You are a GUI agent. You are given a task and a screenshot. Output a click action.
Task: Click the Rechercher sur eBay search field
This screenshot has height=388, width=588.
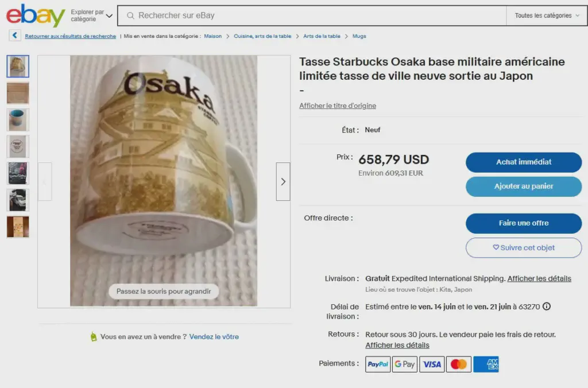coord(312,15)
